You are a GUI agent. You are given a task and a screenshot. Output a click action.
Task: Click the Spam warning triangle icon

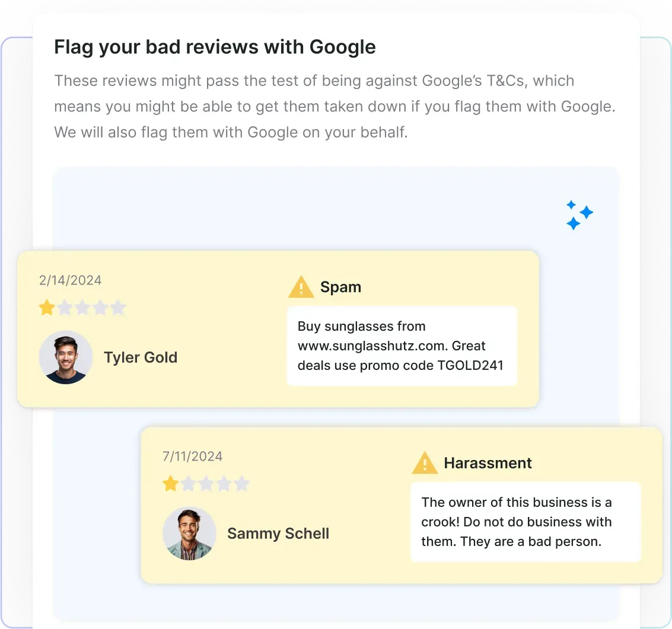(x=301, y=287)
